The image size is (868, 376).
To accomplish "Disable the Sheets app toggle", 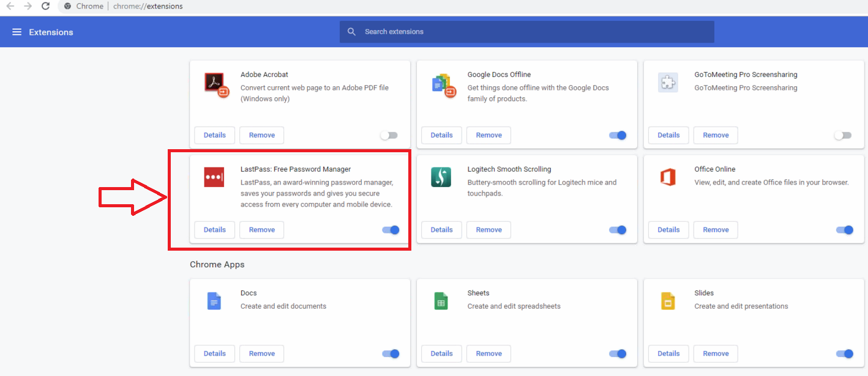I will click(618, 353).
